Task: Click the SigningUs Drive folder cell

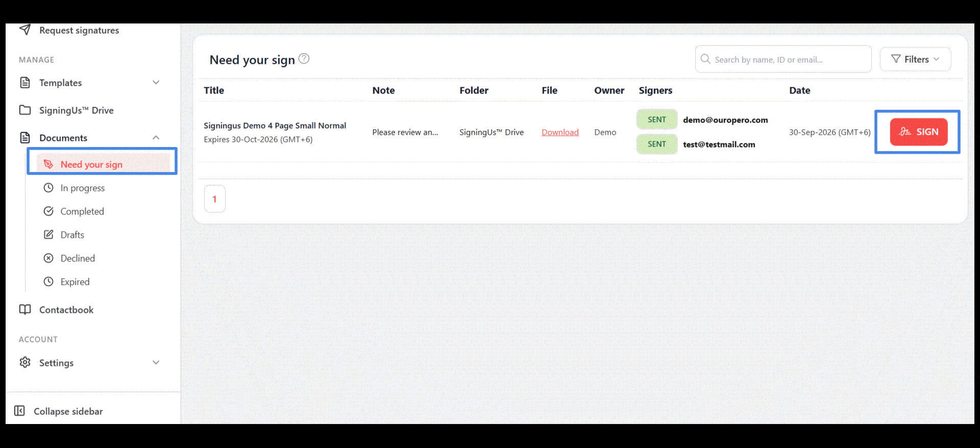Action: pos(492,132)
